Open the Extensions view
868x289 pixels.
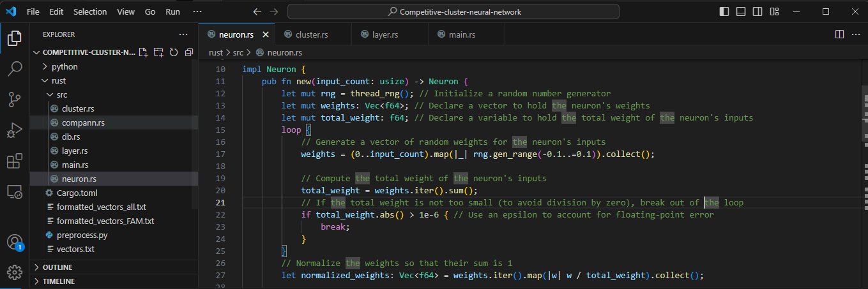(x=15, y=161)
